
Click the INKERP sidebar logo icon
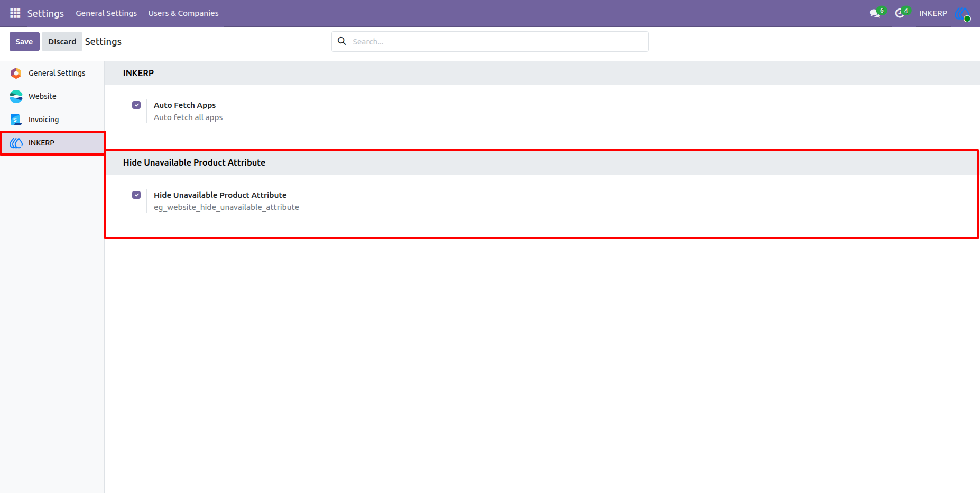point(16,143)
